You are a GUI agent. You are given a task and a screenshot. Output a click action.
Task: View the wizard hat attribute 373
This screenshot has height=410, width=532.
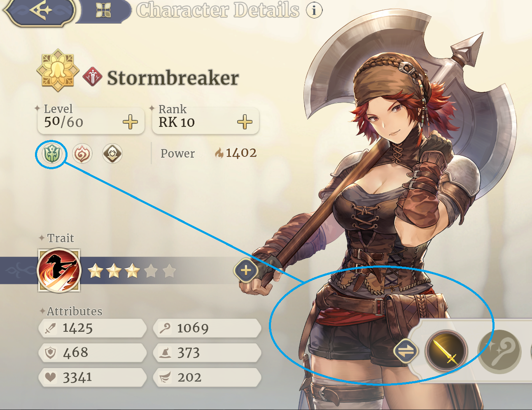[x=207, y=353]
